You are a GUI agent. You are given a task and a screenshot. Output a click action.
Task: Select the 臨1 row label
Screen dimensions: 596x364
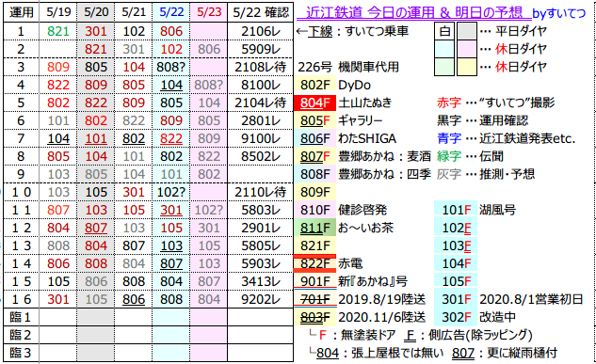coord(21,317)
